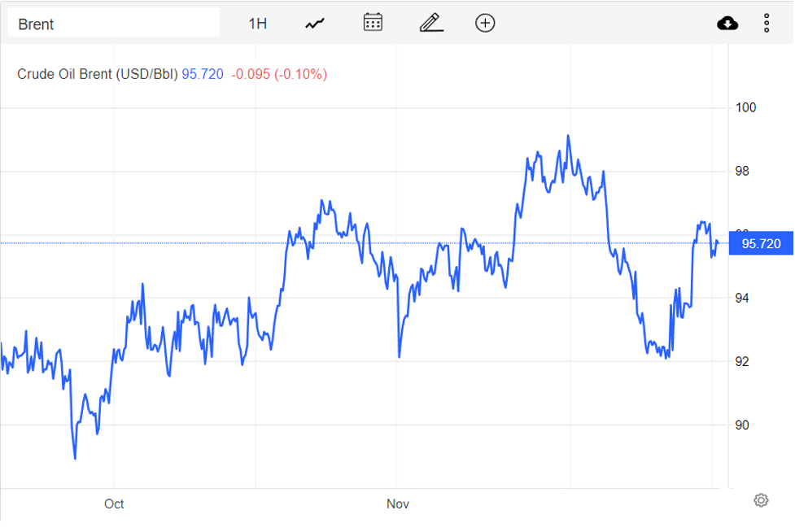Select the pencil drawing tool
Viewport: 795px width, 532px height.
pos(431,23)
